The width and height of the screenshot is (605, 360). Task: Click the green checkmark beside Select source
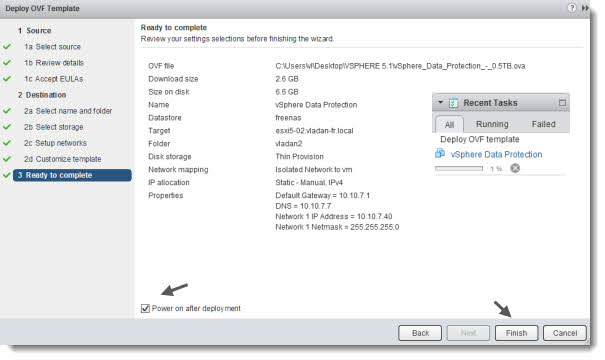(7, 46)
